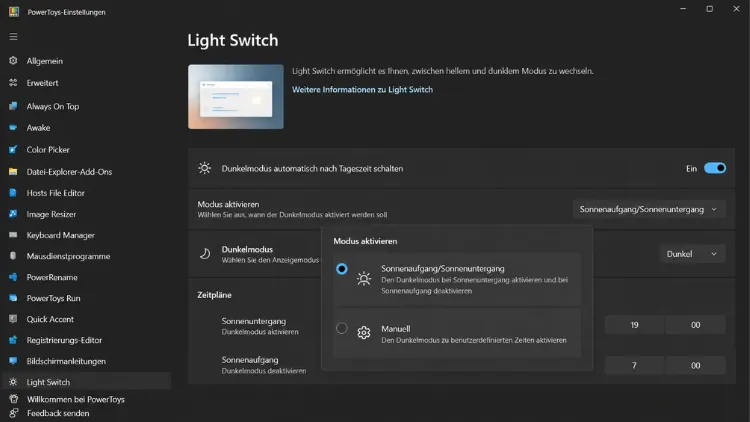750x422 pixels.
Task: Click the Light Switch preview thumbnail
Action: coord(236,97)
